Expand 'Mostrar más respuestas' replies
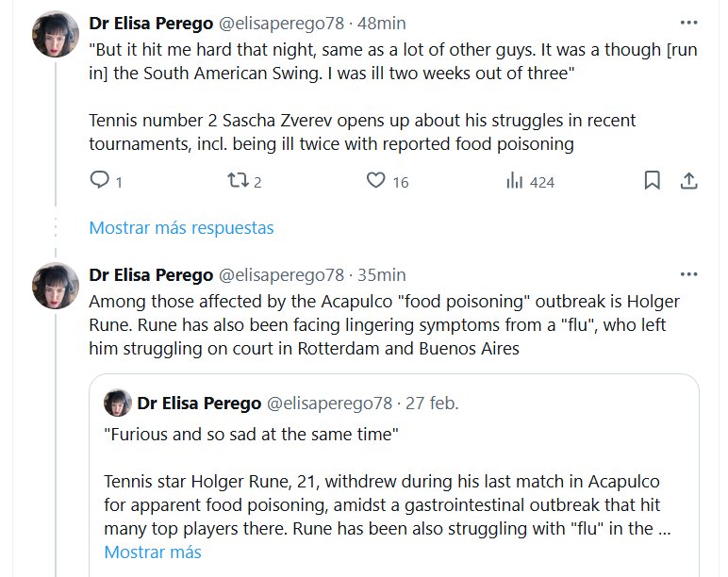The height and width of the screenshot is (577, 728). [x=181, y=228]
